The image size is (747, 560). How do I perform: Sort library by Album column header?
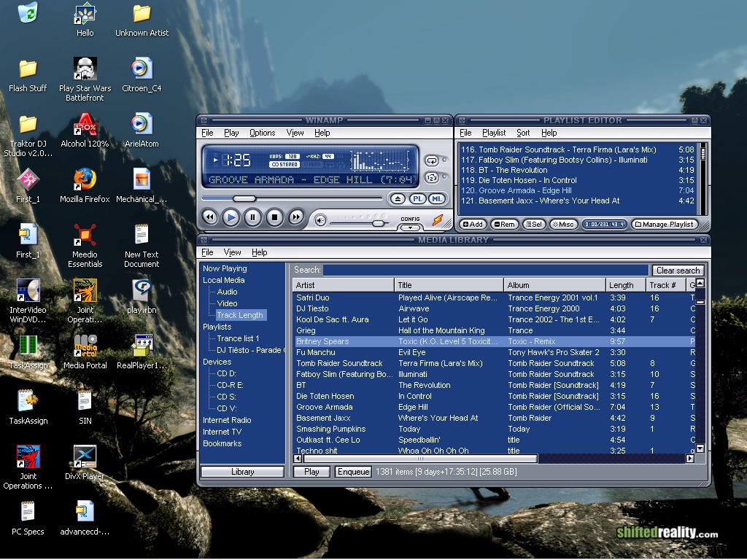coord(554,285)
